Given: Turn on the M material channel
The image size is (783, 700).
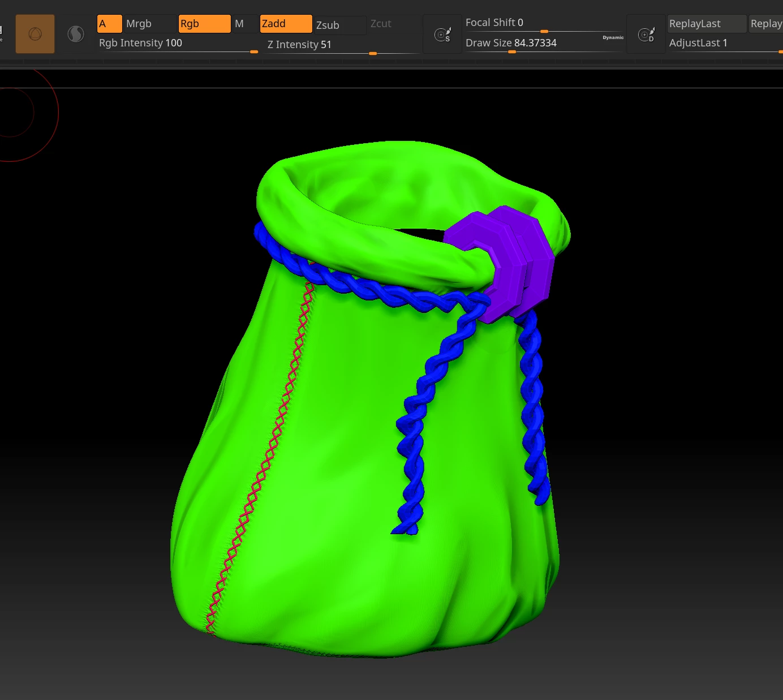Looking at the screenshot, I should coord(245,24).
